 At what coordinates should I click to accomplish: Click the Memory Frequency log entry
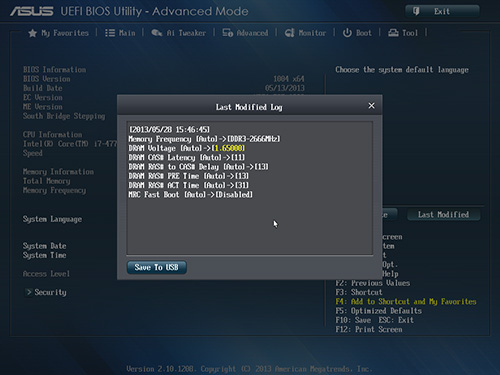tap(204, 139)
